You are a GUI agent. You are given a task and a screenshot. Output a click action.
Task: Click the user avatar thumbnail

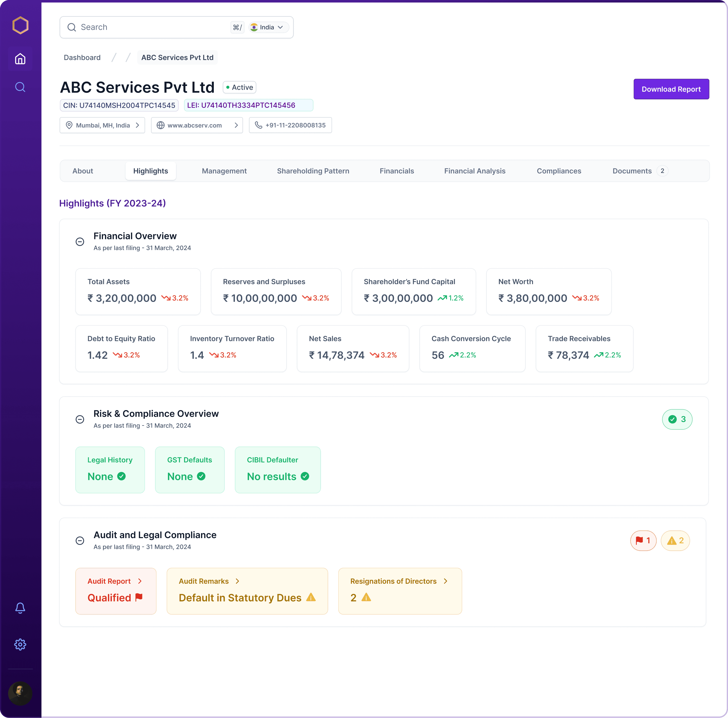pos(20,693)
